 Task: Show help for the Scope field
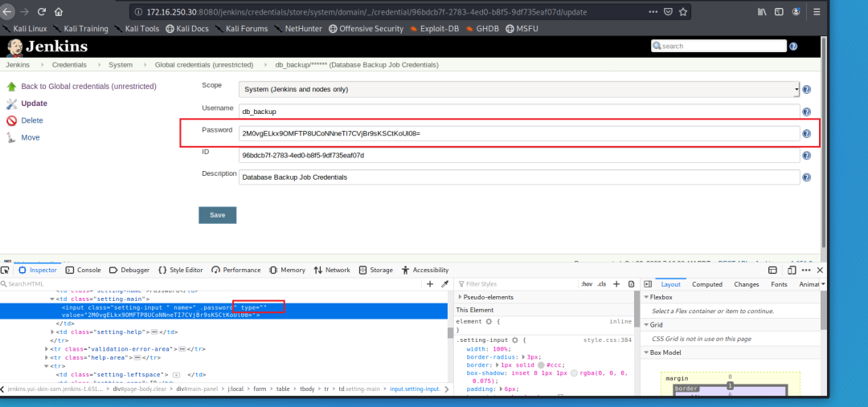(x=807, y=90)
